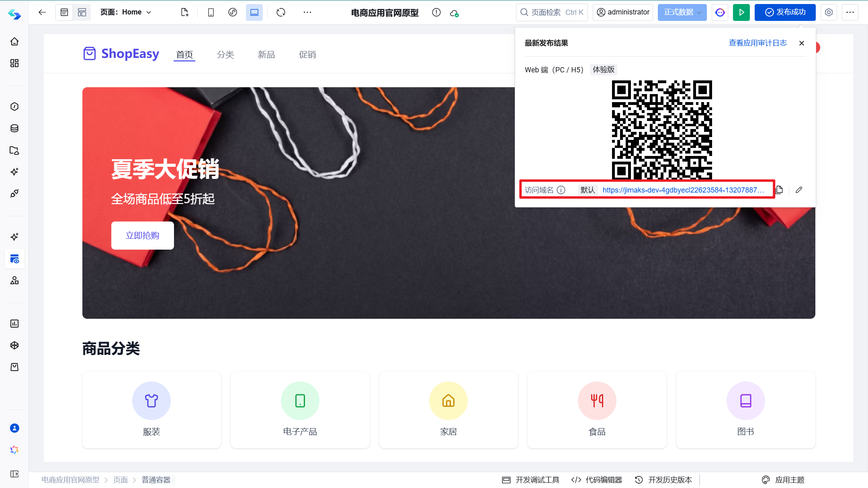
Task: Select the 分类 nav tab
Action: 225,55
